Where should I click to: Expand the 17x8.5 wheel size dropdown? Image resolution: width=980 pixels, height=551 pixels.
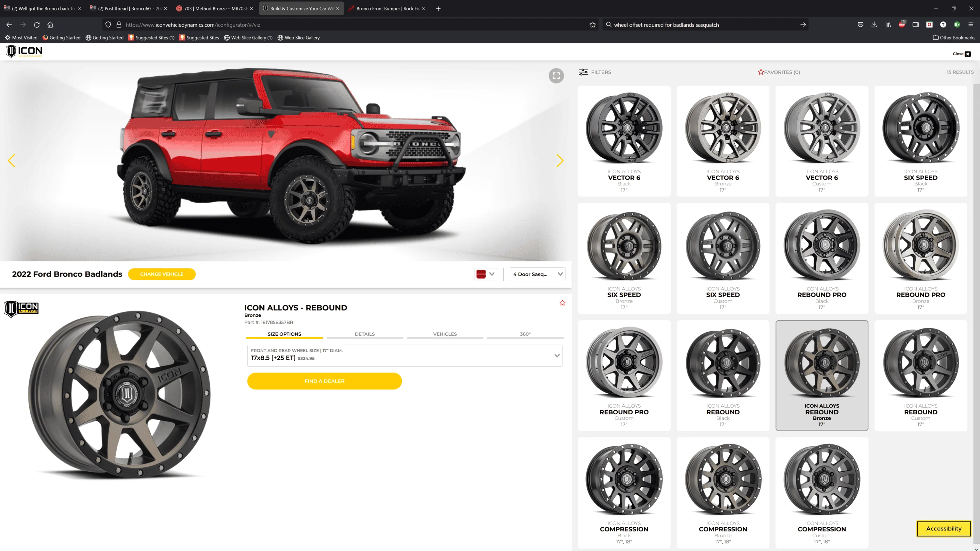pyautogui.click(x=404, y=355)
